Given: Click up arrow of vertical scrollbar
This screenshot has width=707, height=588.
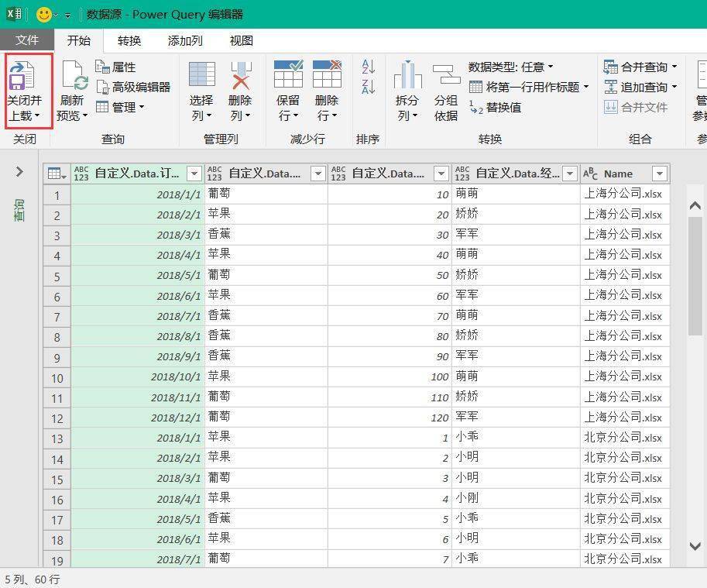Looking at the screenshot, I should tap(695, 205).
